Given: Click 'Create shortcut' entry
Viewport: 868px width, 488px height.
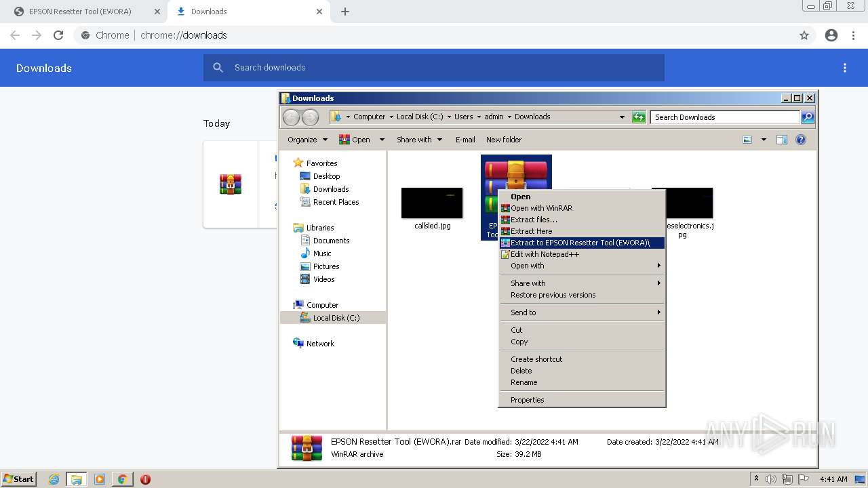Looking at the screenshot, I should [582, 359].
